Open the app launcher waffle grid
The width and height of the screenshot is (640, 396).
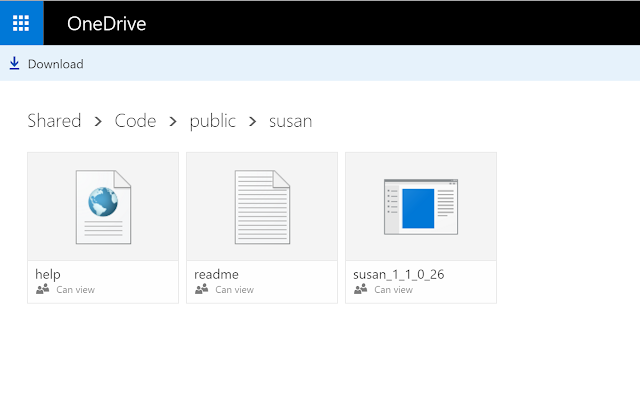[x=21, y=23]
